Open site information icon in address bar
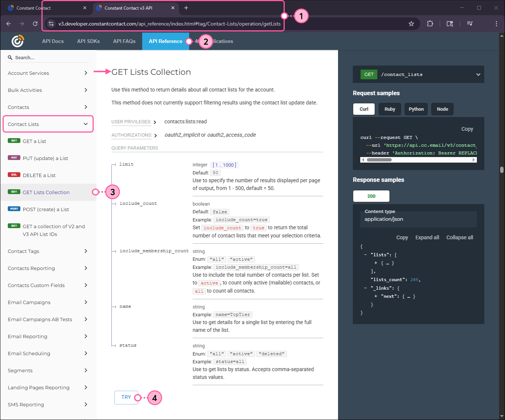Screen dimensions: 505x420 [51, 24]
